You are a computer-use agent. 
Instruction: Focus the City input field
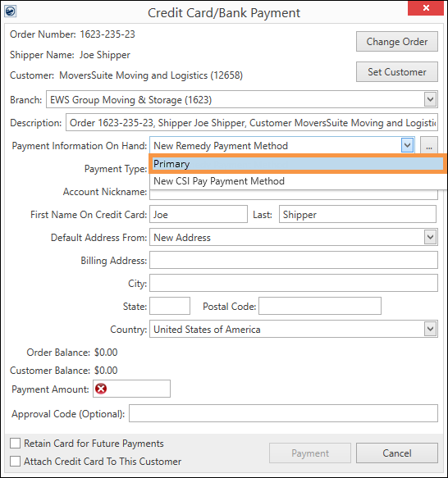pos(294,283)
